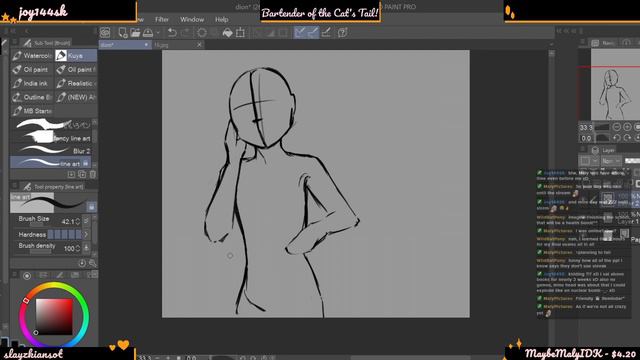Viewport: 640px width, 360px height.
Task: Open Brush density dynamics button
Action: pyautogui.click(x=86, y=248)
